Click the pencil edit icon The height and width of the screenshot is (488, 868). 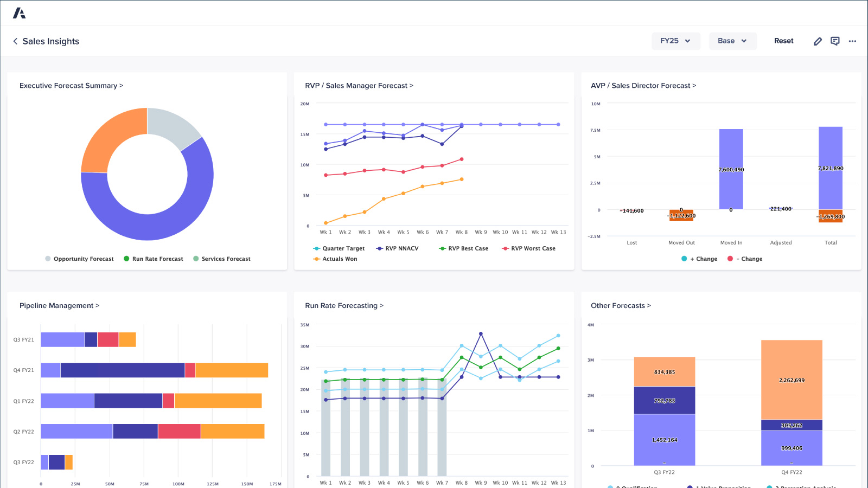(x=818, y=41)
